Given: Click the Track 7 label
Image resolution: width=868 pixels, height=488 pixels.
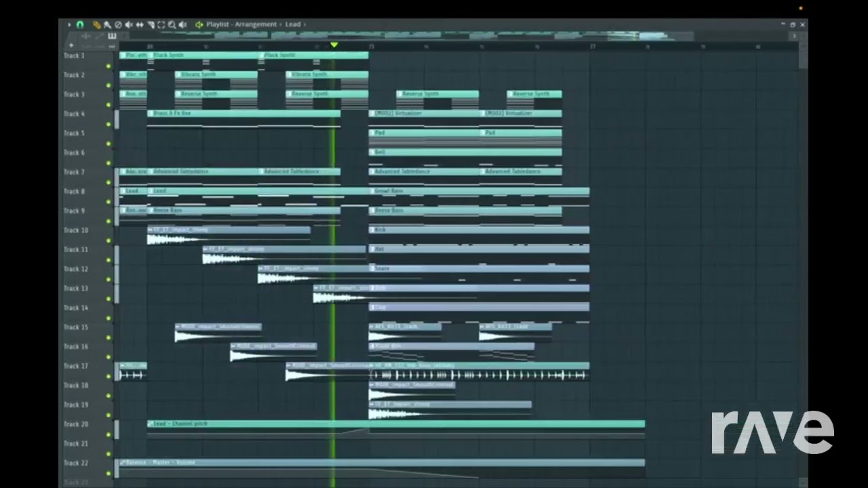Looking at the screenshot, I should [x=75, y=172].
